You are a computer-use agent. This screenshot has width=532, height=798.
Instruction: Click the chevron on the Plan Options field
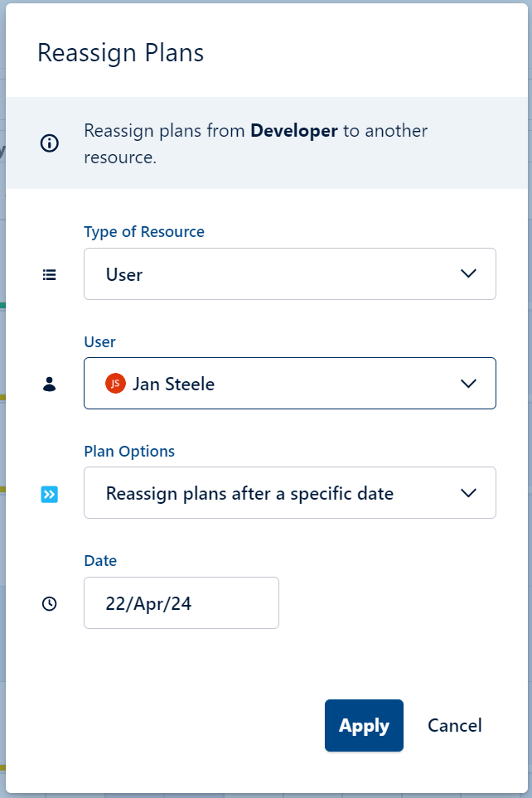tap(468, 492)
